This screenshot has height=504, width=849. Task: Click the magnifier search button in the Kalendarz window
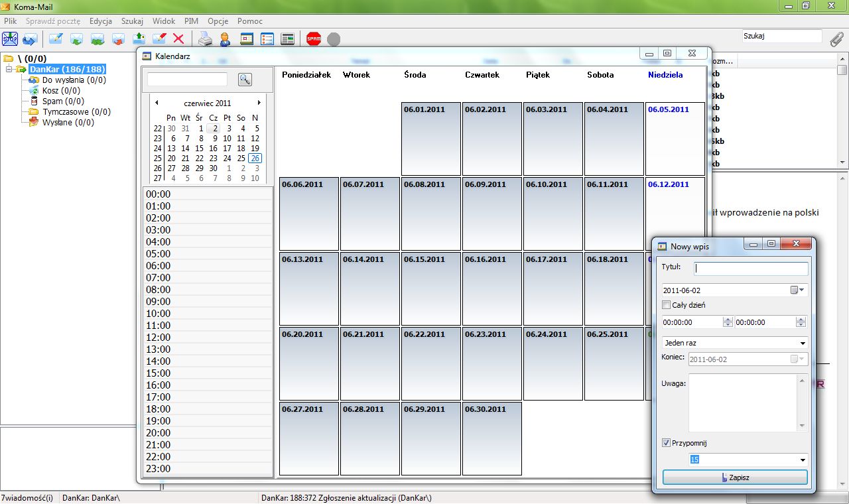[x=245, y=80]
